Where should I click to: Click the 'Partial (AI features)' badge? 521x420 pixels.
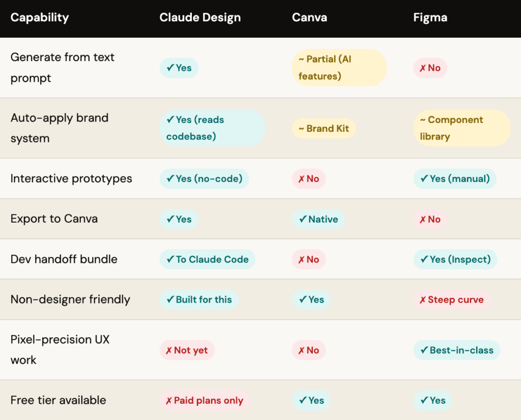click(x=339, y=68)
